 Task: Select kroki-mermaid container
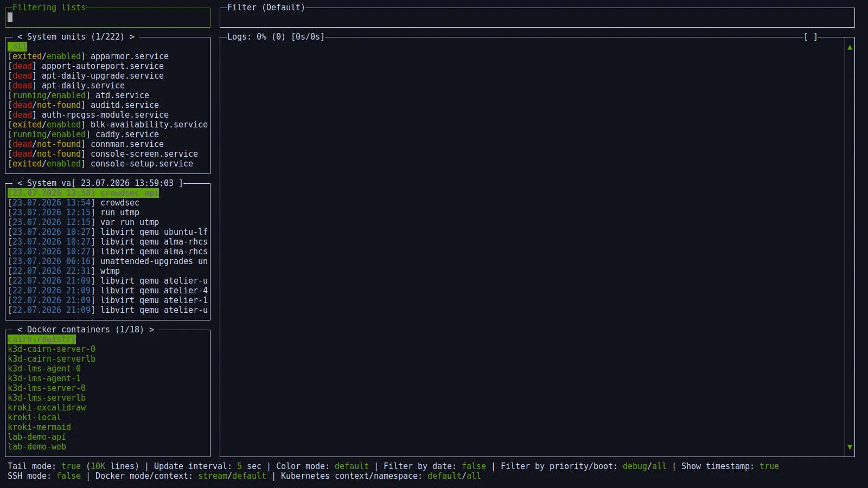click(x=39, y=427)
